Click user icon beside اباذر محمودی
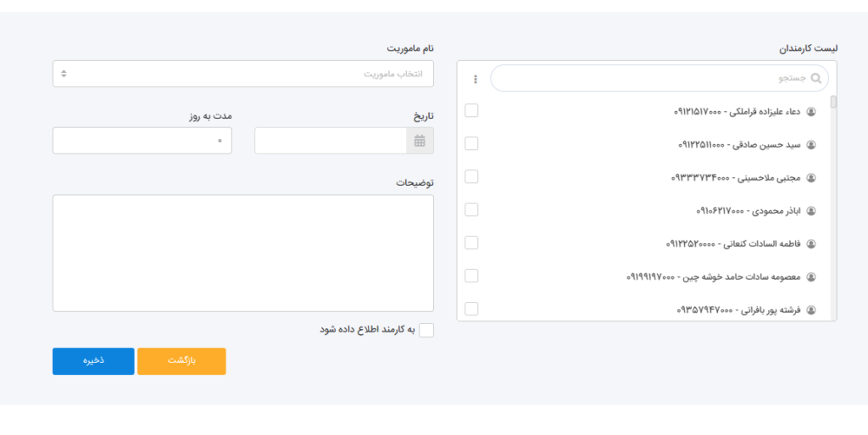 click(x=810, y=210)
